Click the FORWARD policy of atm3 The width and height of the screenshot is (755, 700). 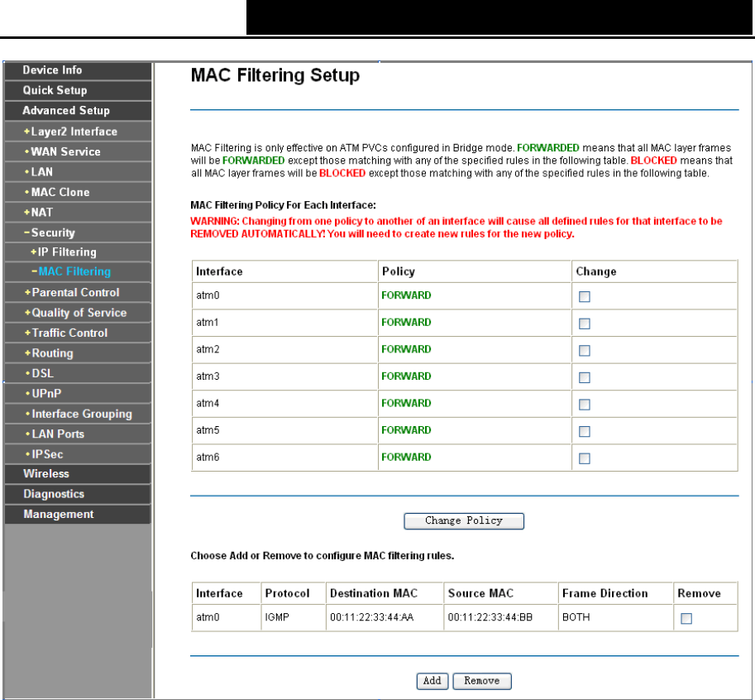406,376
